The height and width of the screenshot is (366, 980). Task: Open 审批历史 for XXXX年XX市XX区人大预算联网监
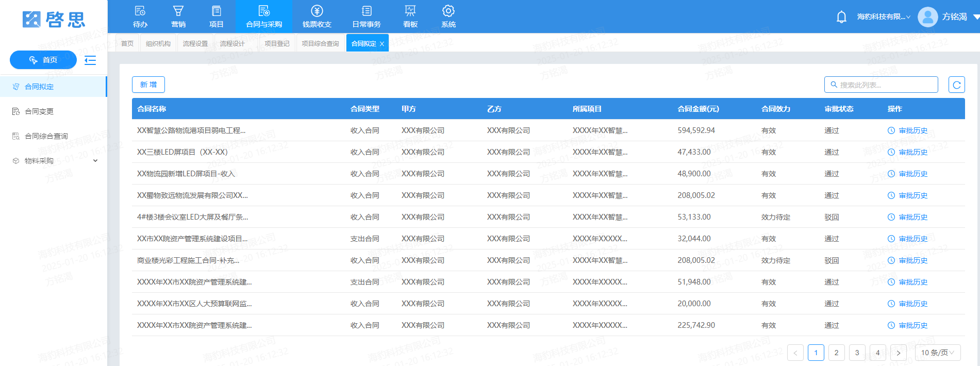[x=908, y=304]
